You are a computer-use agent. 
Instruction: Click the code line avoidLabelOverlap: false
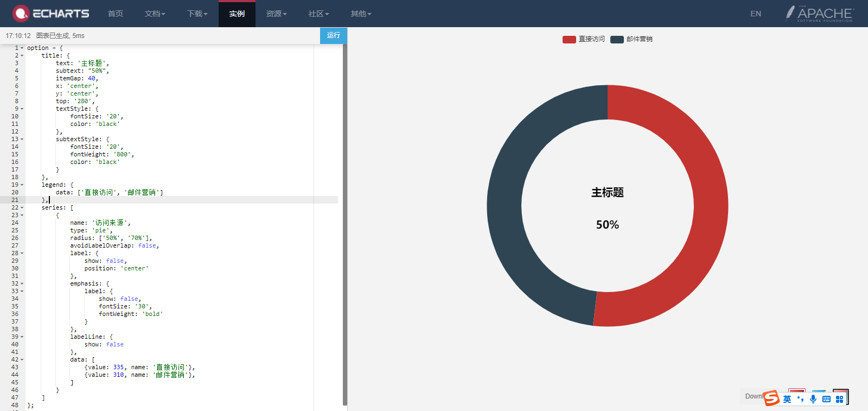tap(114, 246)
